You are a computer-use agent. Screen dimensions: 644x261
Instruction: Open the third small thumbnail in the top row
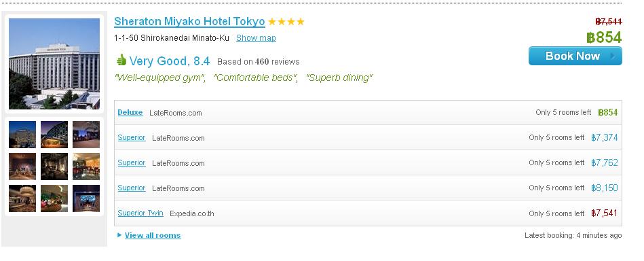86,134
